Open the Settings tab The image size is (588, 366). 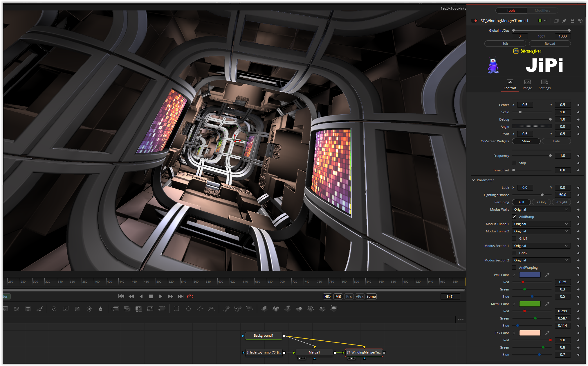(544, 85)
